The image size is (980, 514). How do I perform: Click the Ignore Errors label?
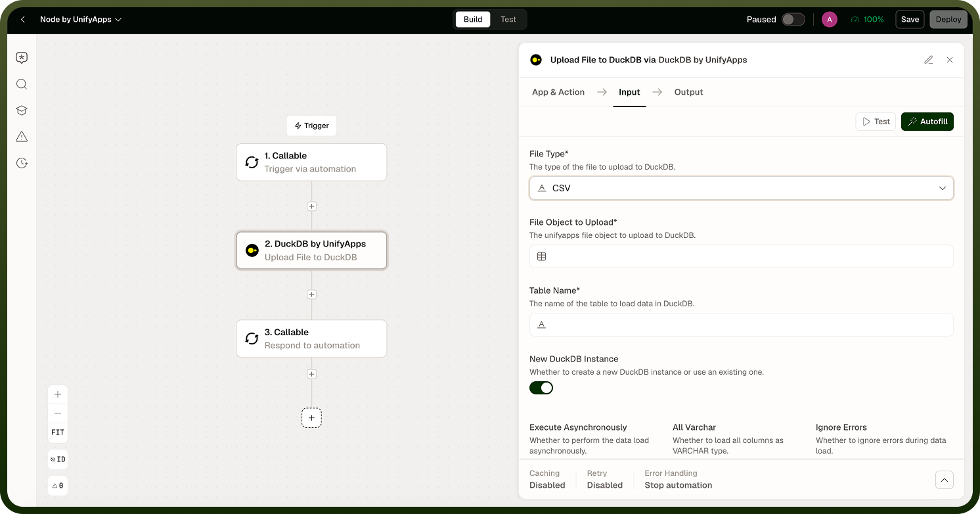point(841,427)
